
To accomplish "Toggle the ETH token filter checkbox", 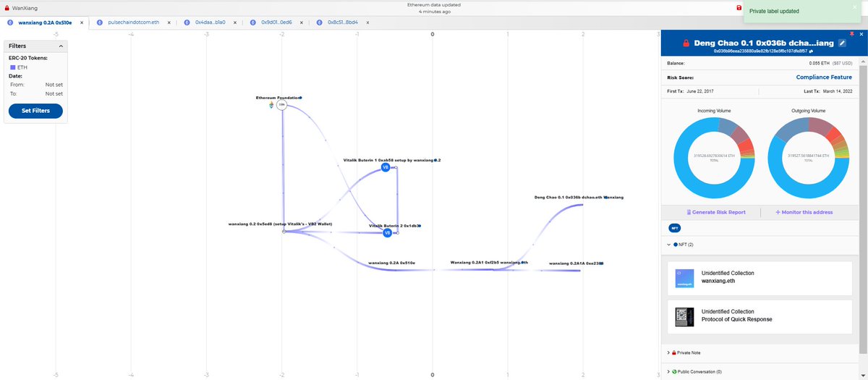I will pos(13,67).
